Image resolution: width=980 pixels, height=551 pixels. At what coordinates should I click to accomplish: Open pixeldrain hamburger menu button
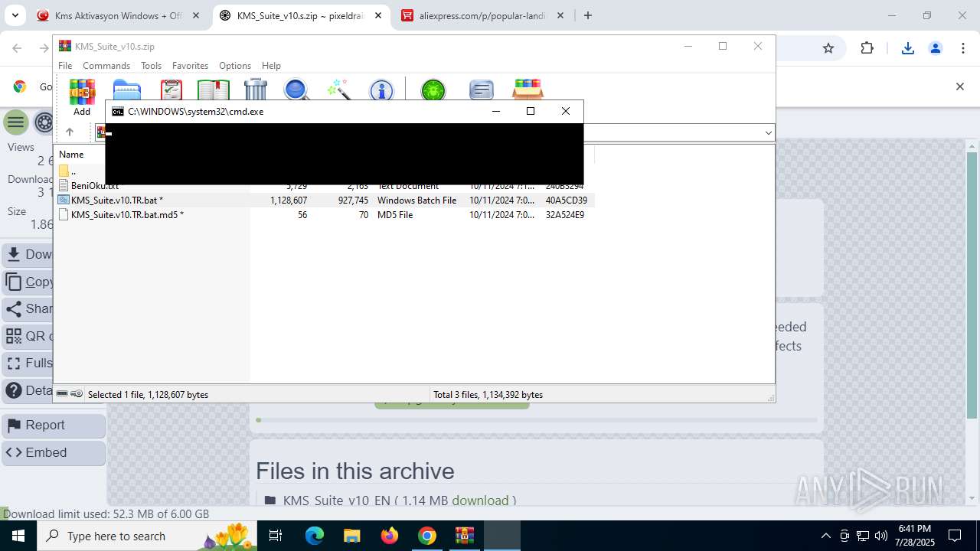tap(16, 122)
